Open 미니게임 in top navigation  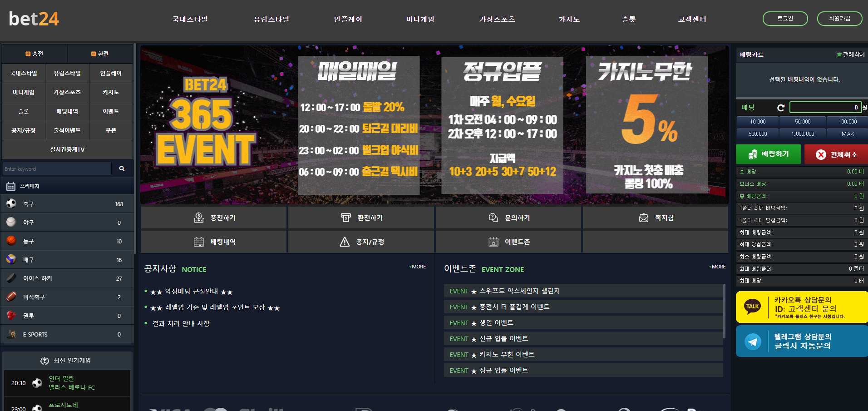[x=420, y=19]
